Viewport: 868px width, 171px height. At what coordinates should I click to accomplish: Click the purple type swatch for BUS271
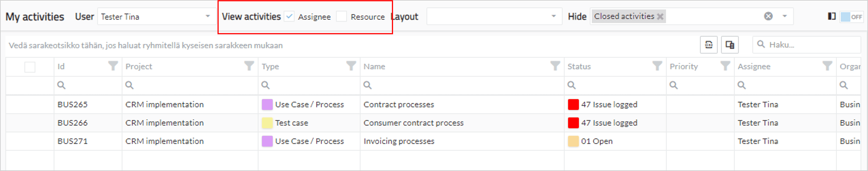[x=267, y=141]
